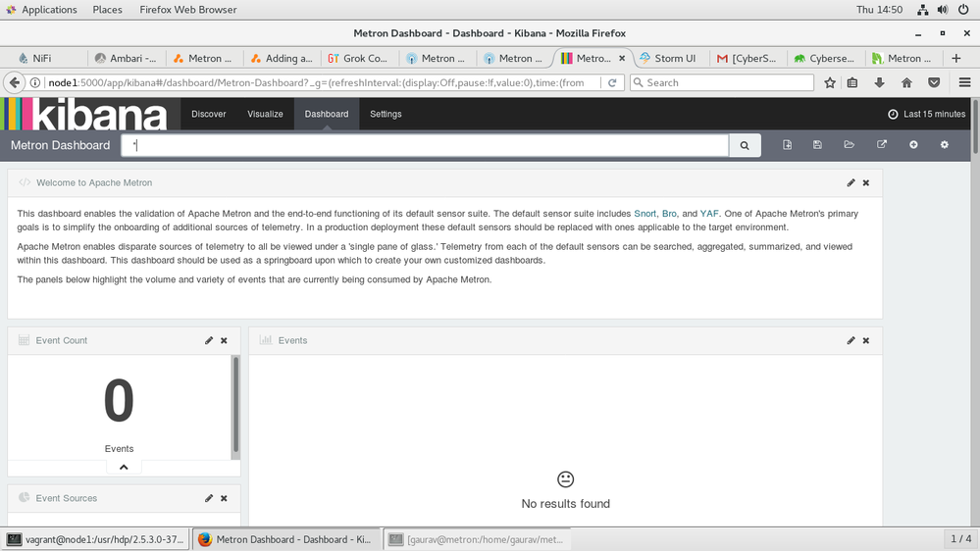The image size is (980, 551).
Task: Remove the Events panel
Action: 865,340
